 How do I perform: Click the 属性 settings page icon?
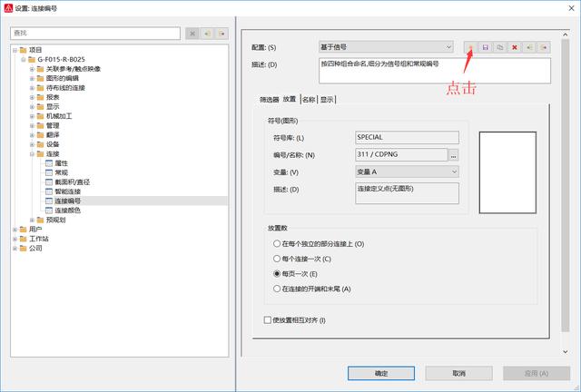[x=49, y=163]
